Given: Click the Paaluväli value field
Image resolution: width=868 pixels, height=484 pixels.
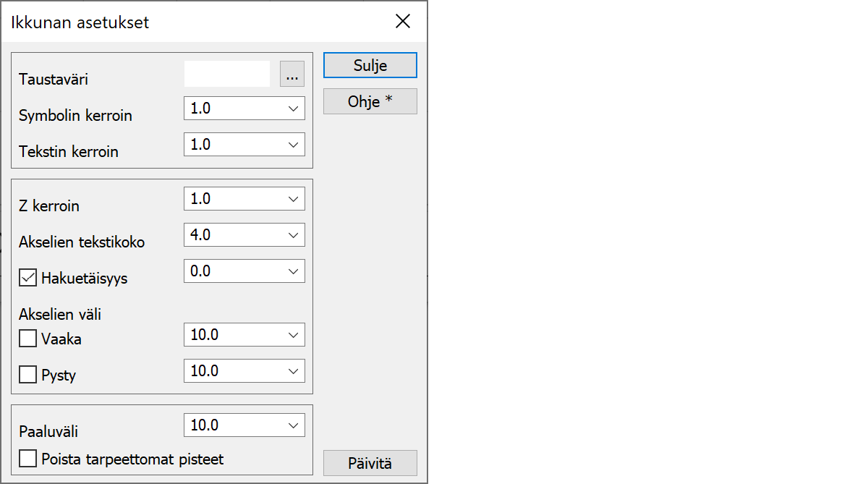Looking at the screenshot, I should [x=233, y=425].
